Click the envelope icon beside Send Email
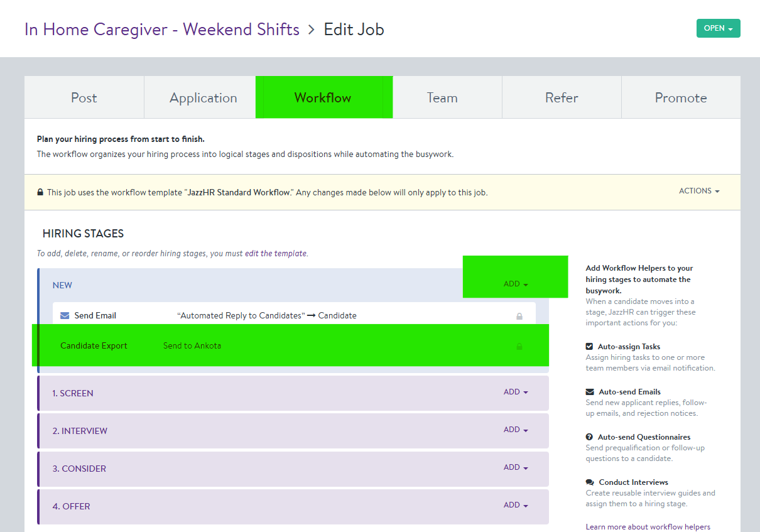Image resolution: width=760 pixels, height=532 pixels. (65, 316)
